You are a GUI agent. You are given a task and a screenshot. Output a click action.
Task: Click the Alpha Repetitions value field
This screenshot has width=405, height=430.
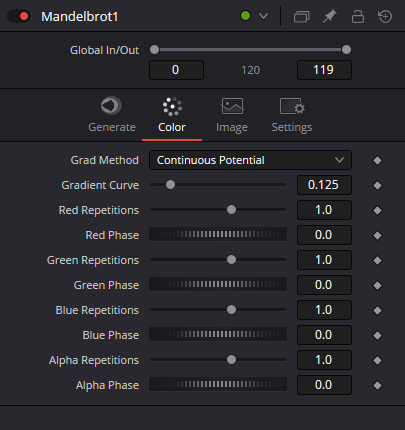click(x=324, y=360)
